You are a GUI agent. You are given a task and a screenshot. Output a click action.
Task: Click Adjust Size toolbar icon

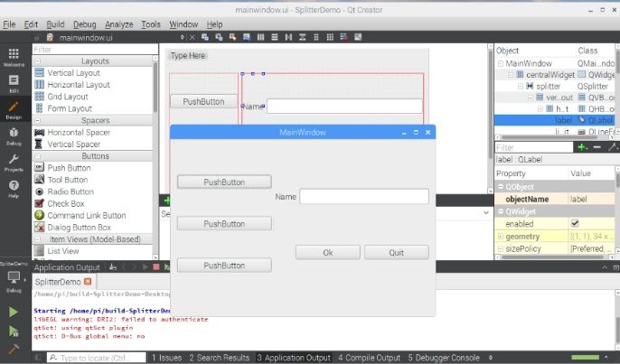(x=358, y=37)
